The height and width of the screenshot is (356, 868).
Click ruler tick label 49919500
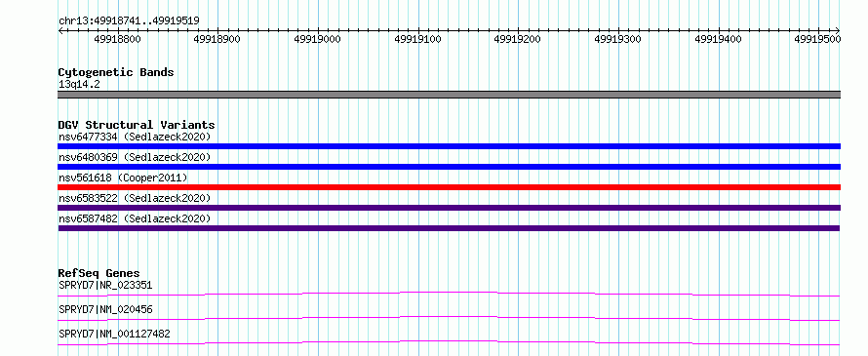click(x=817, y=39)
